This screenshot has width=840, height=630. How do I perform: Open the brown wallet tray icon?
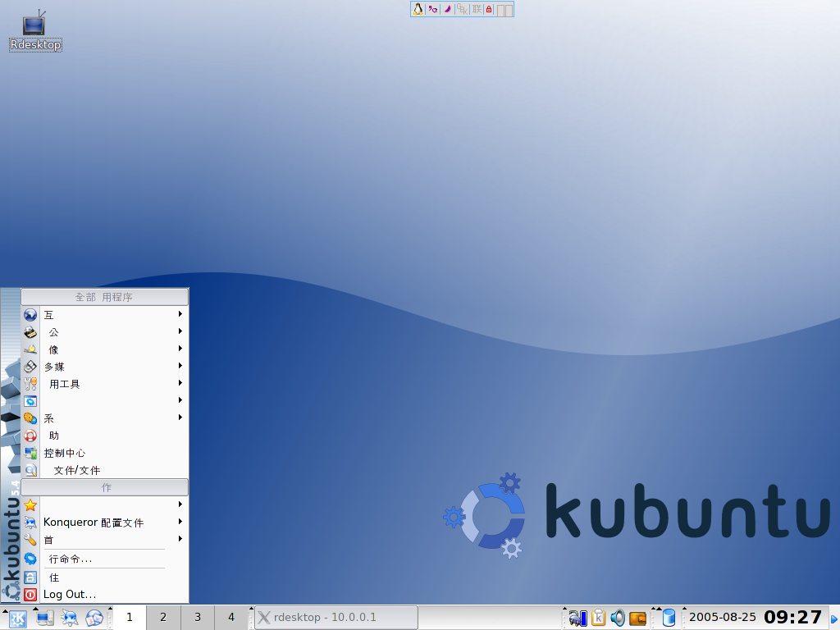[637, 619]
